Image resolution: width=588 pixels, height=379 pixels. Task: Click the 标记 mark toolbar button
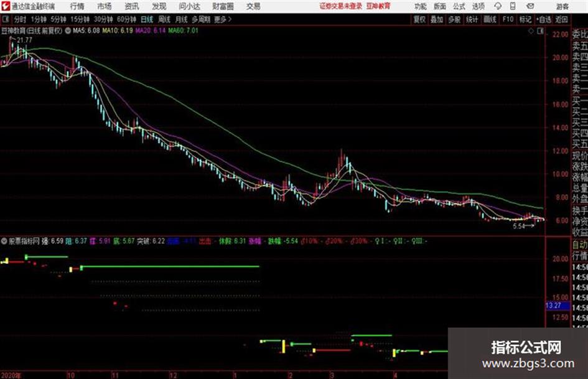pyautogui.click(x=525, y=19)
